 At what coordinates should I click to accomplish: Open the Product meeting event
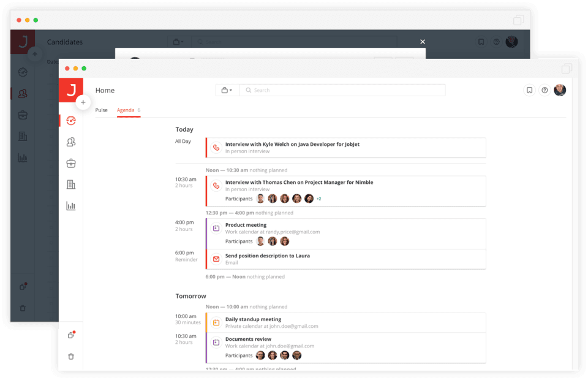point(246,225)
